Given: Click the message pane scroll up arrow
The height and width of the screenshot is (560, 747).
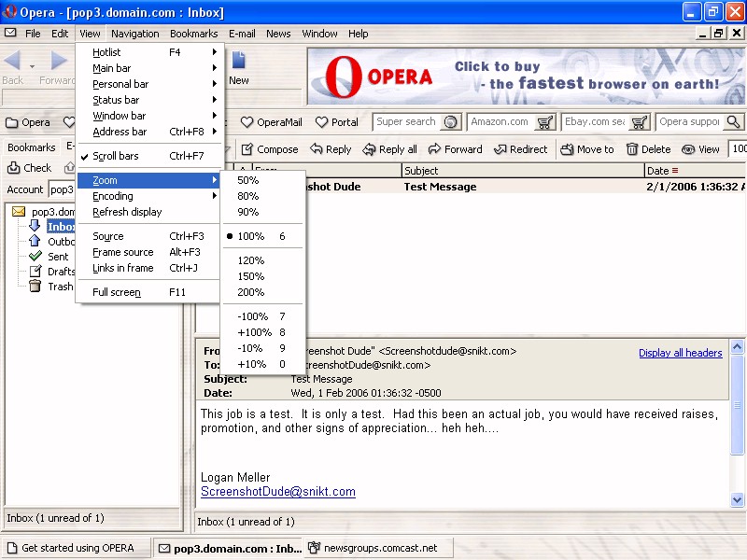Looking at the screenshot, I should tap(737, 346).
